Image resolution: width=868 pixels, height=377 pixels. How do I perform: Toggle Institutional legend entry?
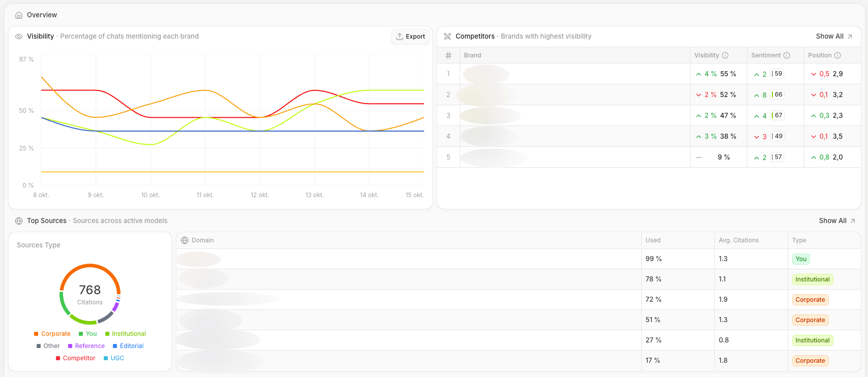pos(126,334)
